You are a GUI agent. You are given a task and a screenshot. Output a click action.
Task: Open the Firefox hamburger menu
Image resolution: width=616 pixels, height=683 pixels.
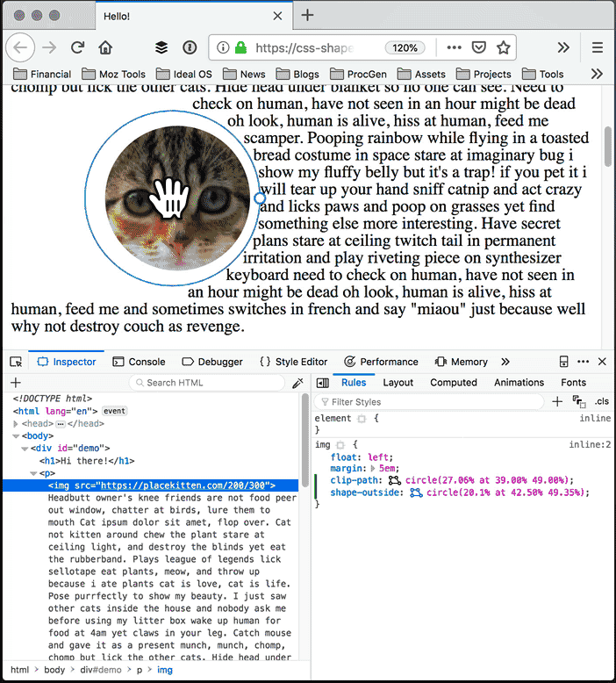(x=598, y=47)
